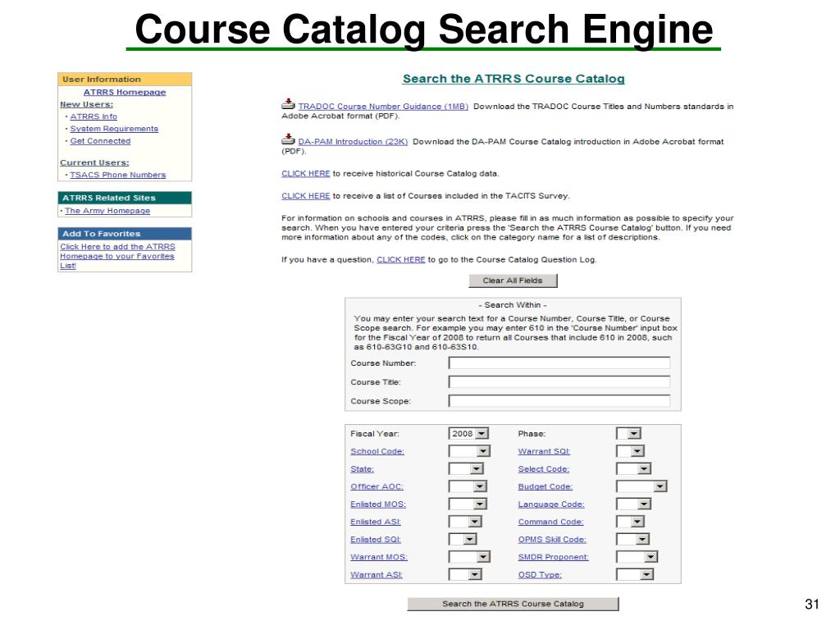Open the Officer AOC dropdown
The image size is (840, 630).
468,486
